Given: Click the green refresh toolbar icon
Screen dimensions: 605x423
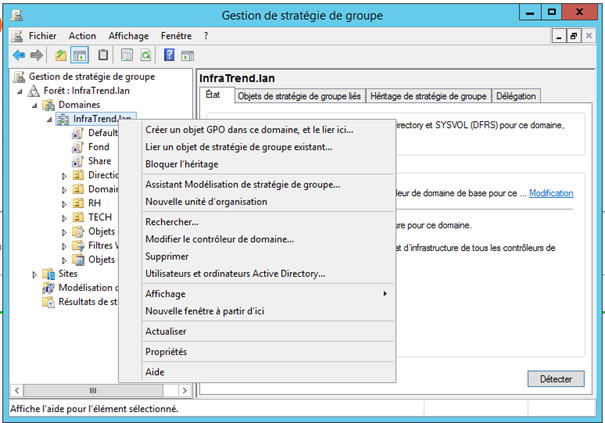Looking at the screenshot, I should (x=146, y=55).
